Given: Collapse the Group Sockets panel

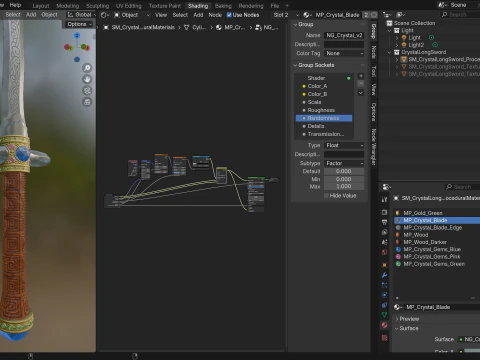Looking at the screenshot, I should [x=295, y=65].
